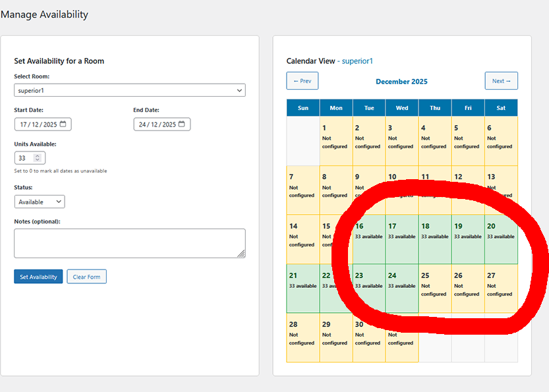The height and width of the screenshot is (392, 549).
Task: Click the Manage Availability page heading
Action: click(x=44, y=14)
